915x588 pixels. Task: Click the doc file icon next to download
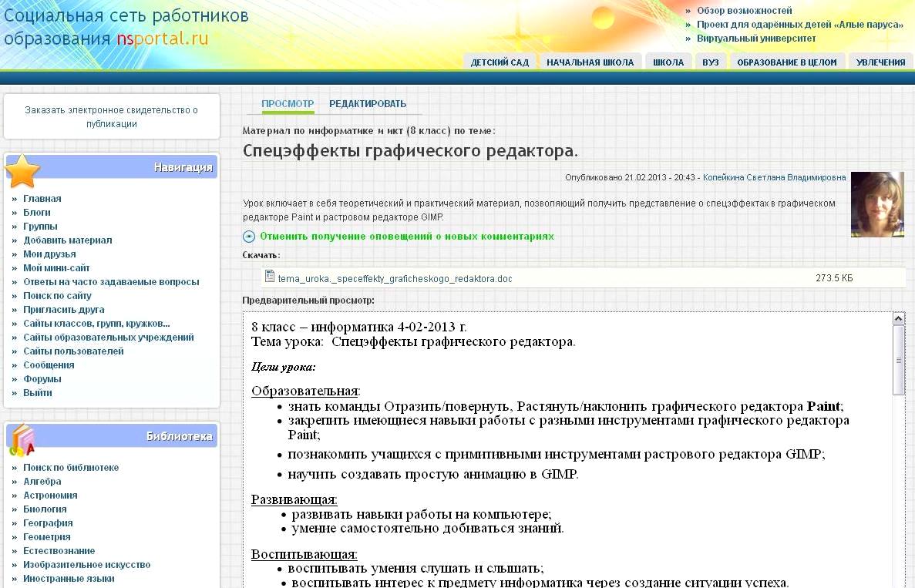tap(270, 277)
